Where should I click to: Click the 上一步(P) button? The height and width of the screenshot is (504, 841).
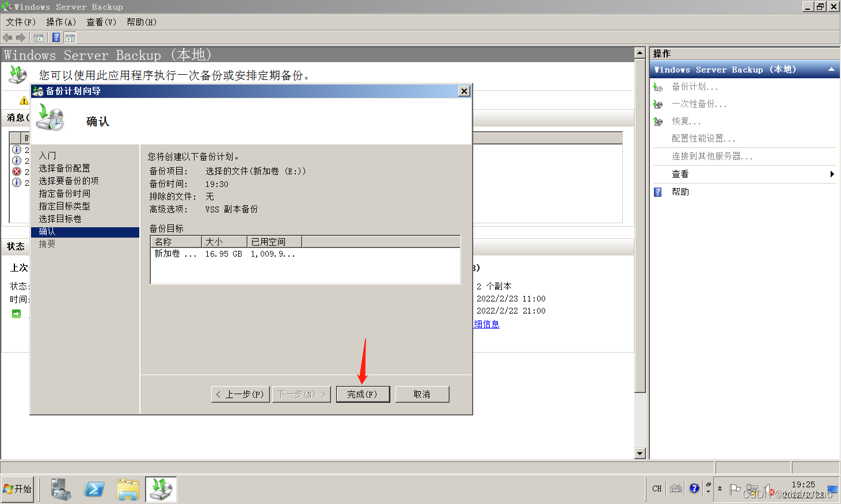click(241, 394)
